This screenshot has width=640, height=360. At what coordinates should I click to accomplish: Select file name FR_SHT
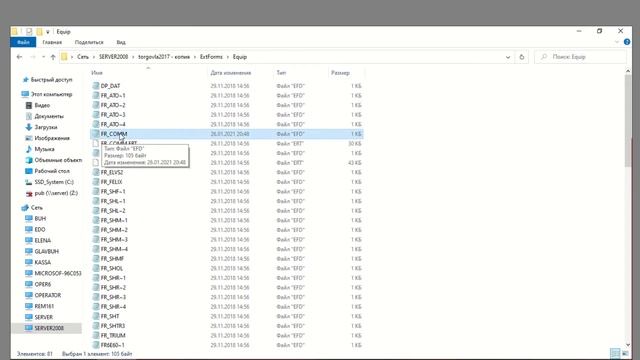click(x=110, y=316)
